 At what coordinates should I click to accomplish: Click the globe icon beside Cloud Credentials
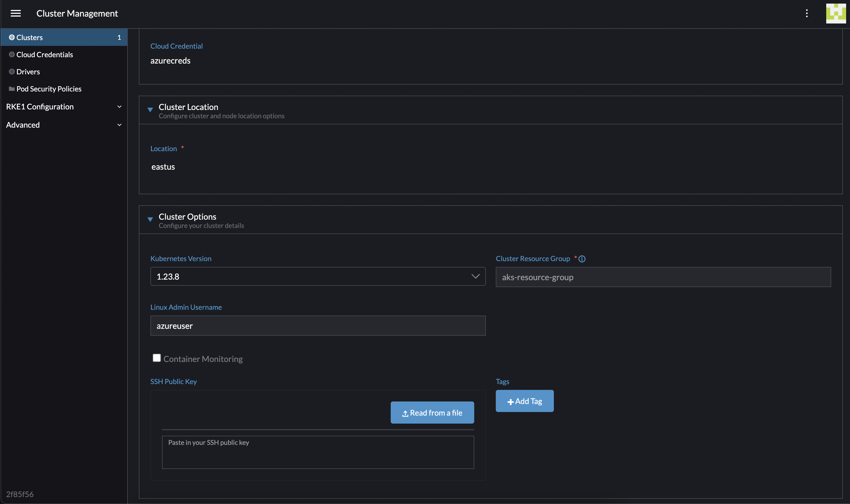11,54
